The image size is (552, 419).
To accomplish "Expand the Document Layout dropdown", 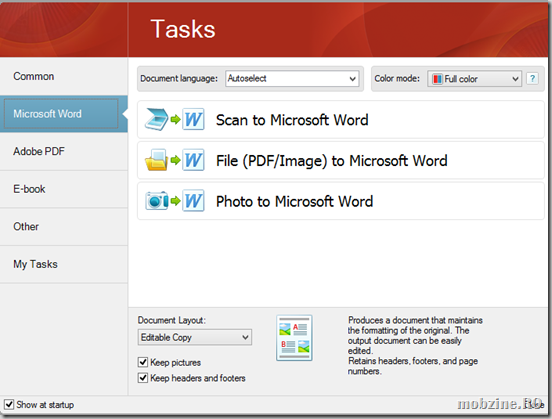I will (x=195, y=337).
